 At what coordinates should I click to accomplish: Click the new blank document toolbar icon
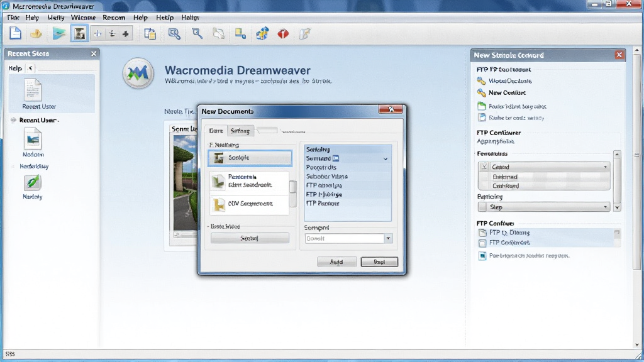pyautogui.click(x=15, y=33)
